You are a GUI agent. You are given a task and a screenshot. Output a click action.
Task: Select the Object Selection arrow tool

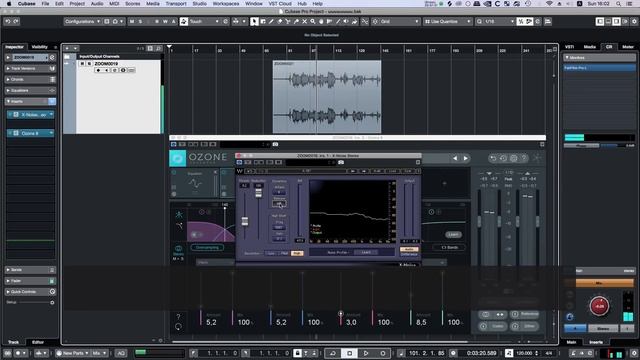point(254,21)
